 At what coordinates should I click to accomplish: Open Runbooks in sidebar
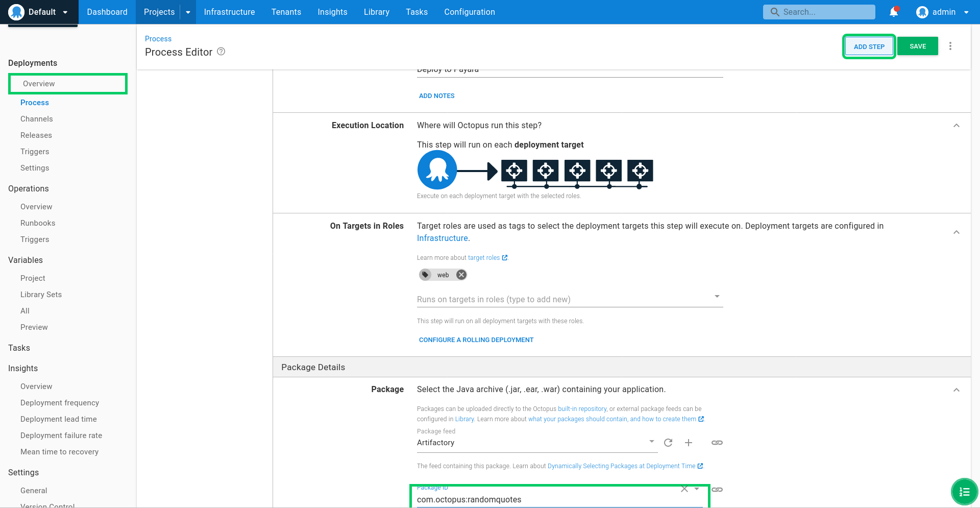(x=38, y=223)
